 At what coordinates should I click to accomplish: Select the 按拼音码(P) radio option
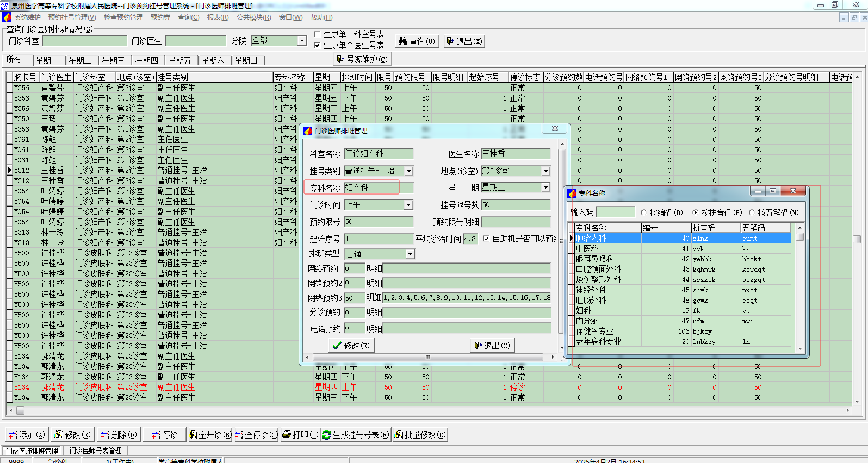(696, 212)
